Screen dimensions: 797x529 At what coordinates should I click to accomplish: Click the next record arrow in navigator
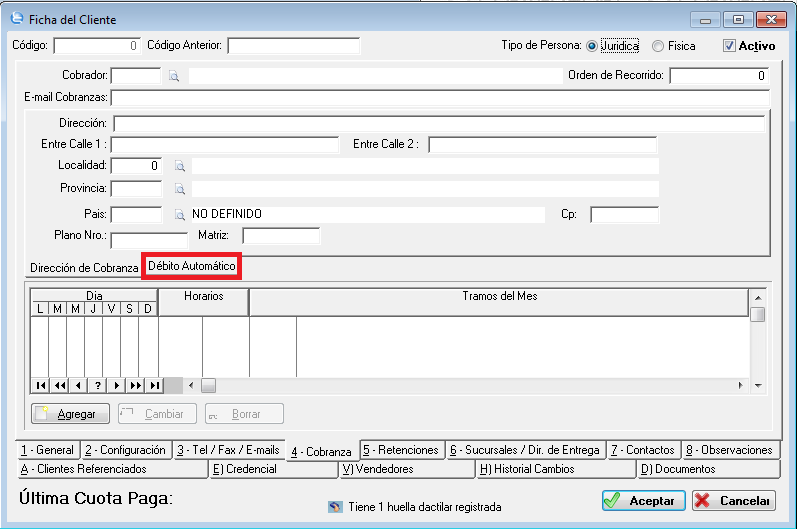point(116,385)
